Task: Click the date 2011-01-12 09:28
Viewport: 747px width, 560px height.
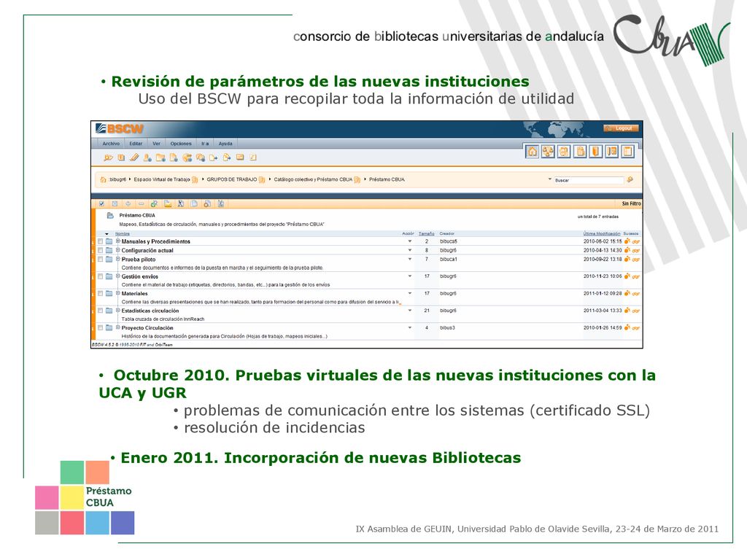Action: coord(603,293)
